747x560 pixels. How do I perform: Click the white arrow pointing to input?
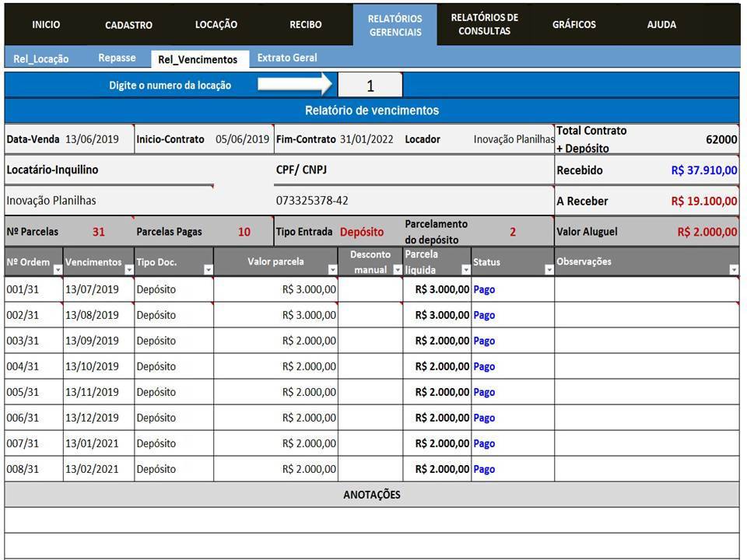[x=294, y=84]
